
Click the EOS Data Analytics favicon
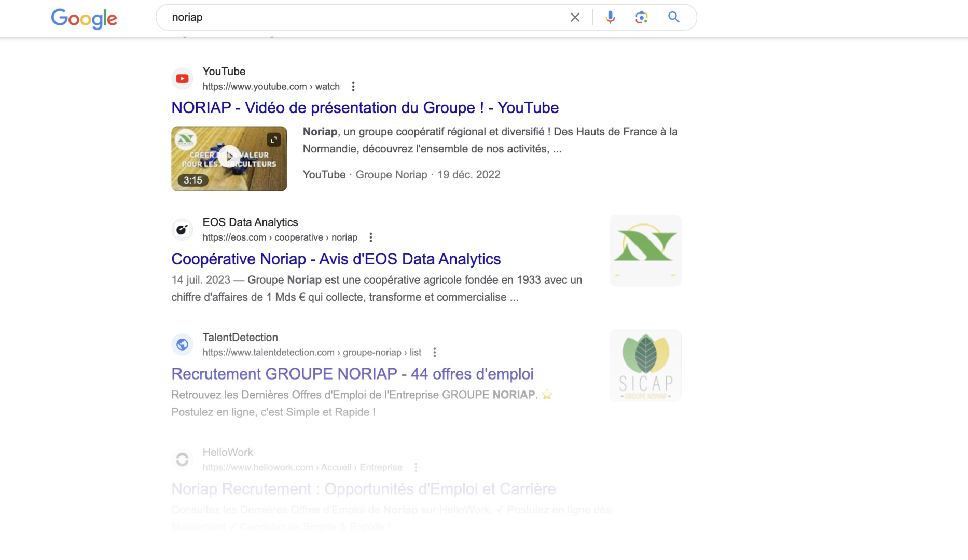point(182,230)
